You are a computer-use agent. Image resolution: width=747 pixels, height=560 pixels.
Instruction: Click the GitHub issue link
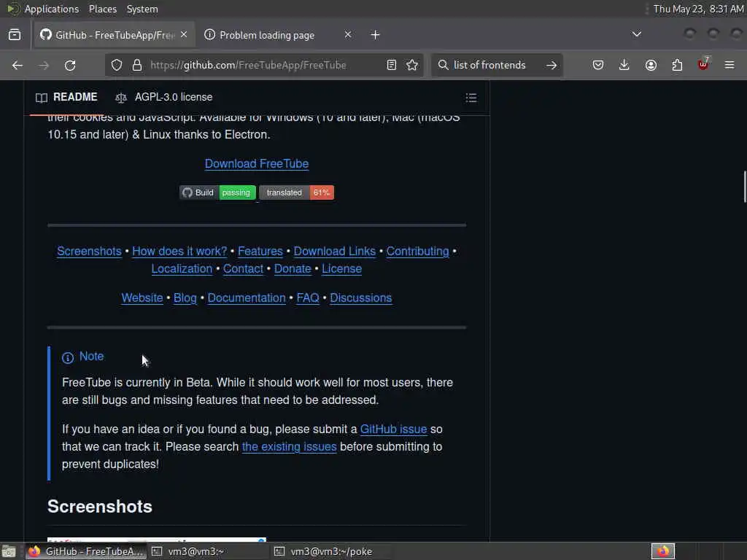point(393,429)
